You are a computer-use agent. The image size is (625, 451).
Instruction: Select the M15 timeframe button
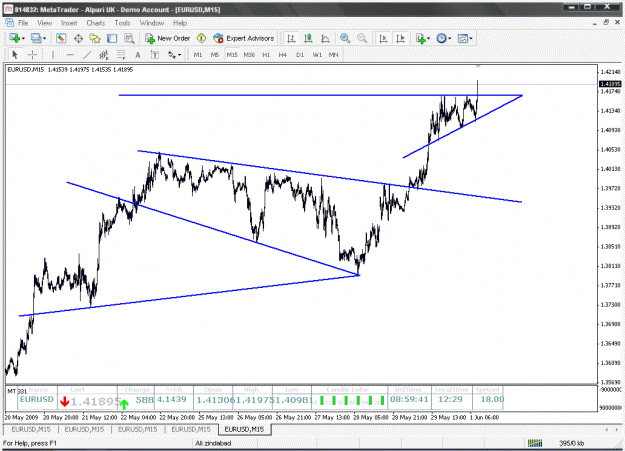tap(232, 55)
